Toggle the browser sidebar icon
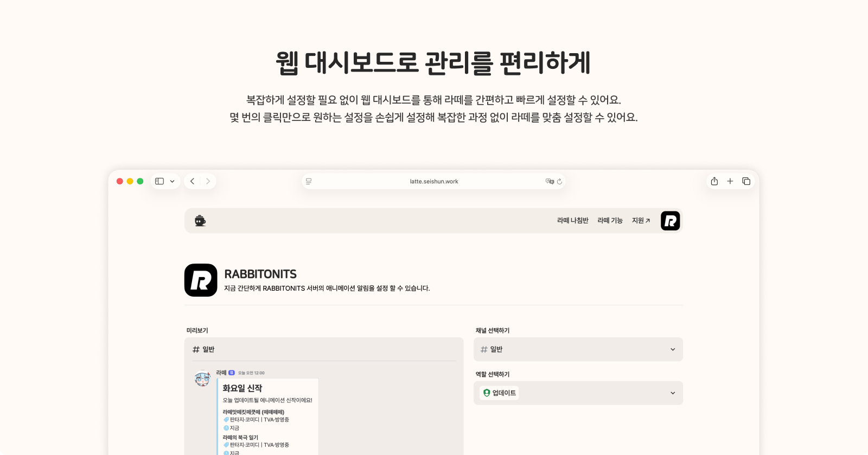Screen dimensions: 868x455 click(x=159, y=181)
